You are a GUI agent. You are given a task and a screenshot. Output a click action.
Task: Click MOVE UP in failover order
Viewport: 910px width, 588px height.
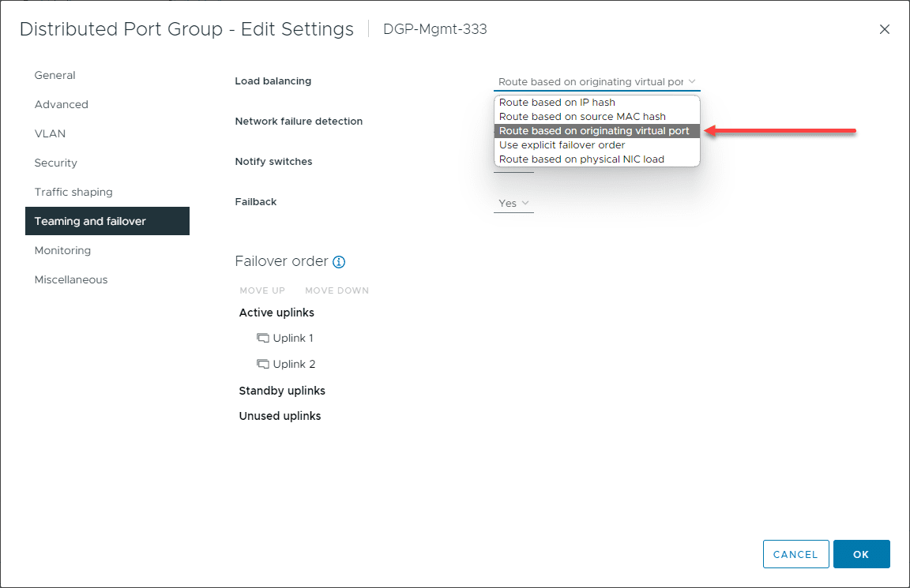[x=262, y=290]
